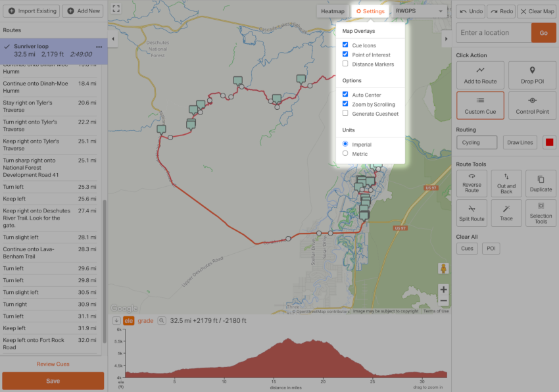Click the Add to Route action
Screen dimensions: 559x392
click(480, 75)
